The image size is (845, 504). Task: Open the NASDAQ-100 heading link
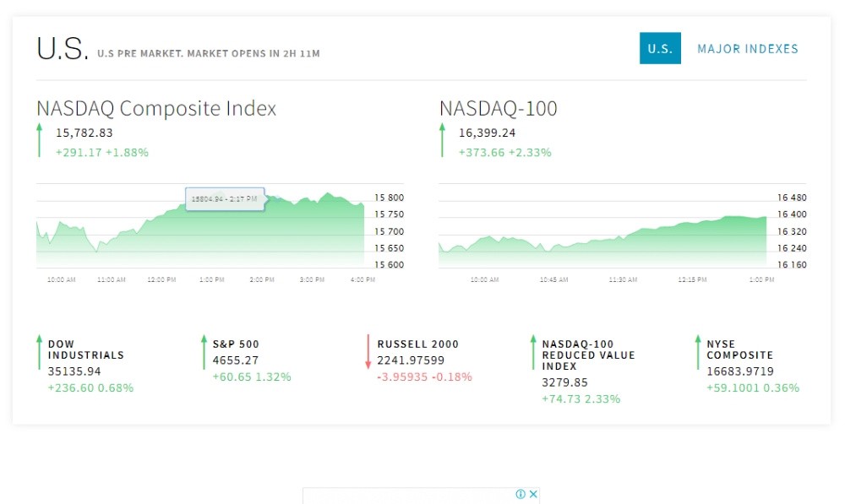point(499,108)
